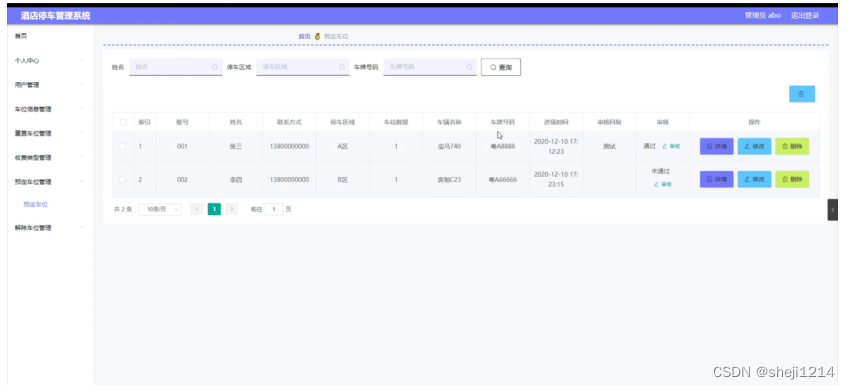Image resolution: width=850 pixels, height=389 pixels.
Task: Select 预定车位 submenu item in sidebar
Action: pos(36,205)
